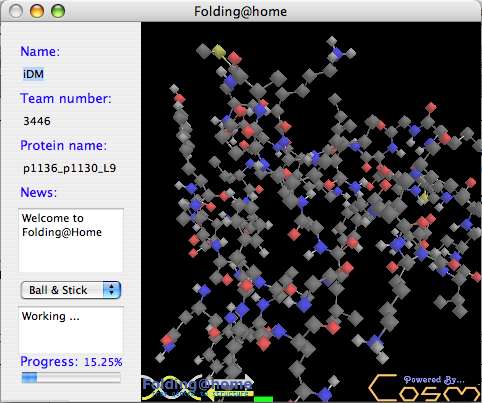Click the Folding@home window title

pos(240,12)
